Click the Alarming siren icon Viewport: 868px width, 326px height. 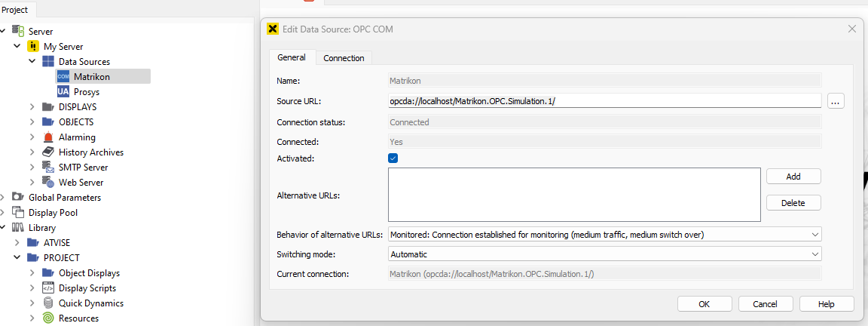tap(48, 137)
